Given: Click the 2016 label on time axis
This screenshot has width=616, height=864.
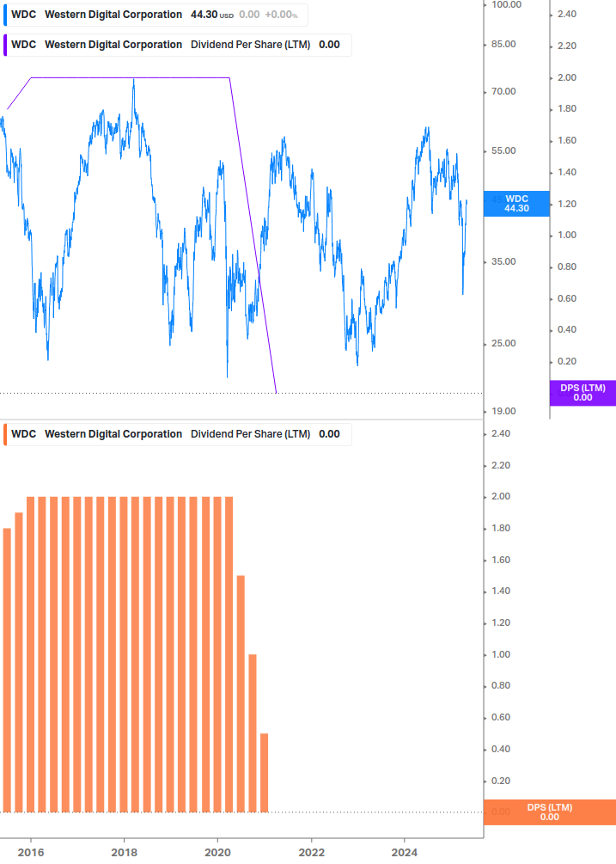Looking at the screenshot, I should point(31,853).
